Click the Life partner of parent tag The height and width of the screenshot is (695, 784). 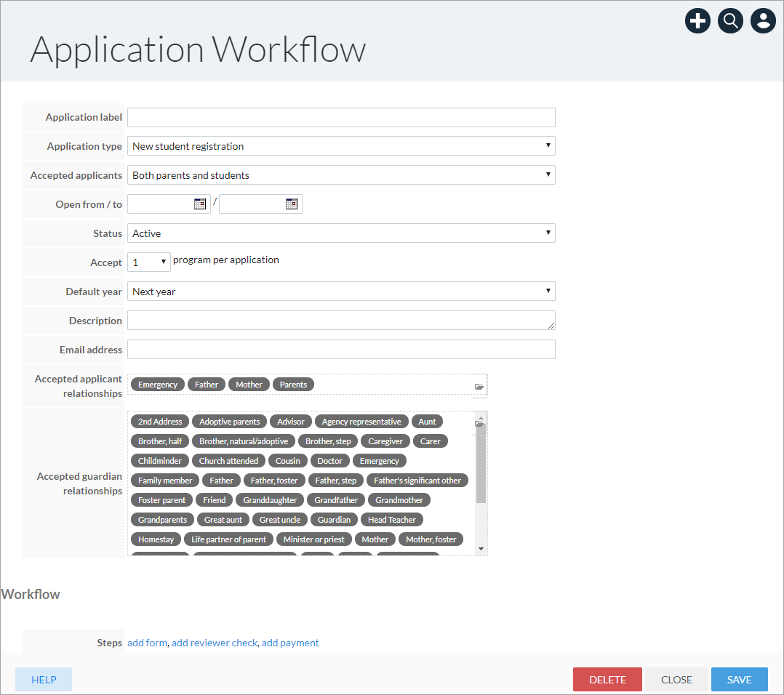click(x=228, y=539)
